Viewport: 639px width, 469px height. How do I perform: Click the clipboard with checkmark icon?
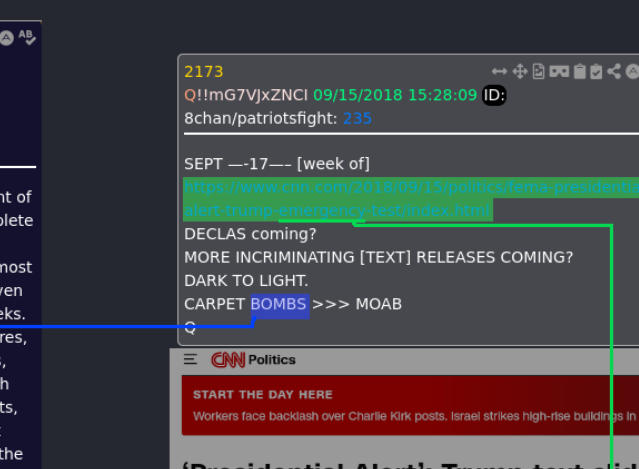(x=596, y=71)
